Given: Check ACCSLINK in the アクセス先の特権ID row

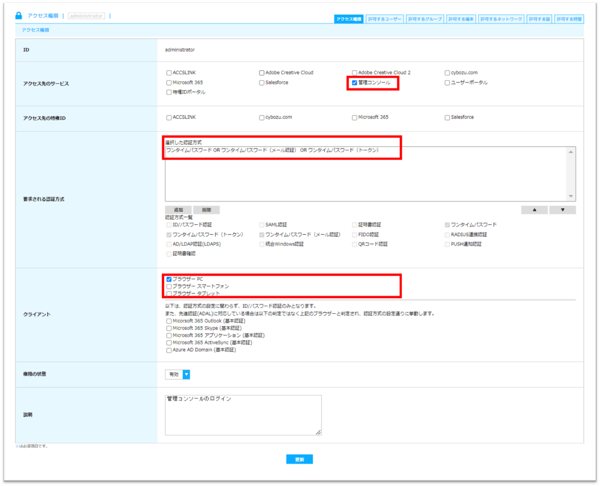Looking at the screenshot, I should 169,117.
